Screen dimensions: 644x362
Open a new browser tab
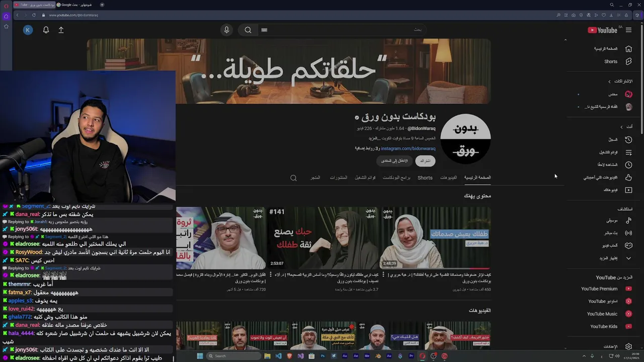click(x=102, y=5)
